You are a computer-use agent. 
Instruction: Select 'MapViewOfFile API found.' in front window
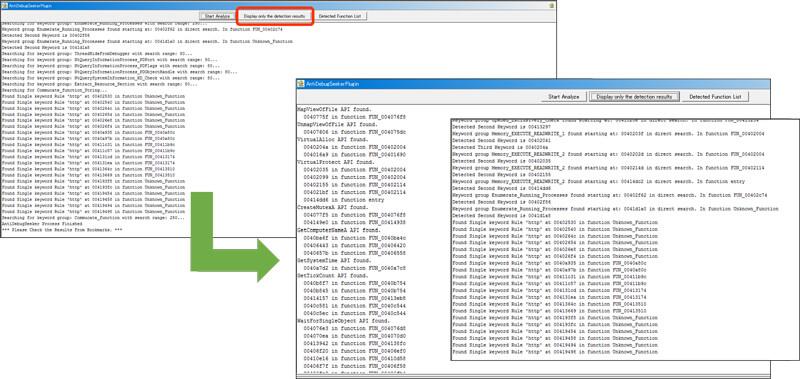[x=335, y=110]
